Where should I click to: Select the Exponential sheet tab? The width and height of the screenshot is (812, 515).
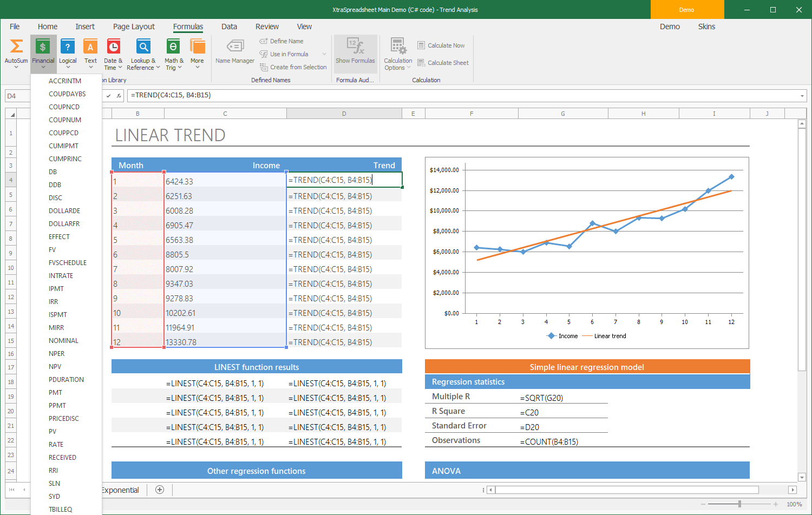click(120, 490)
